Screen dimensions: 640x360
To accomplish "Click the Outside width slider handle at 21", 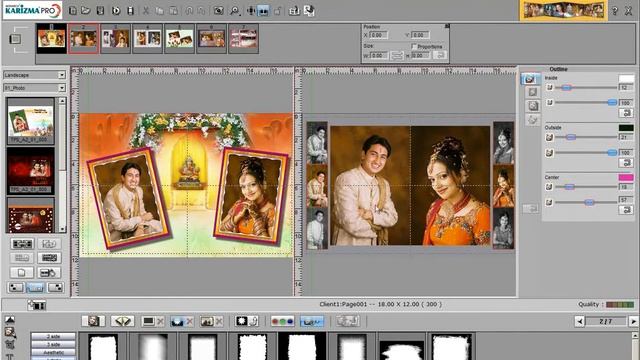I will (x=571, y=137).
